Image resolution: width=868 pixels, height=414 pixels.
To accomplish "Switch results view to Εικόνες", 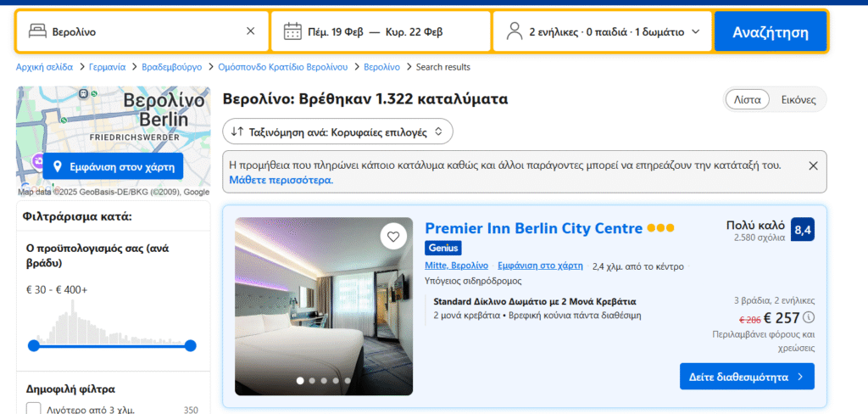I will tap(798, 99).
